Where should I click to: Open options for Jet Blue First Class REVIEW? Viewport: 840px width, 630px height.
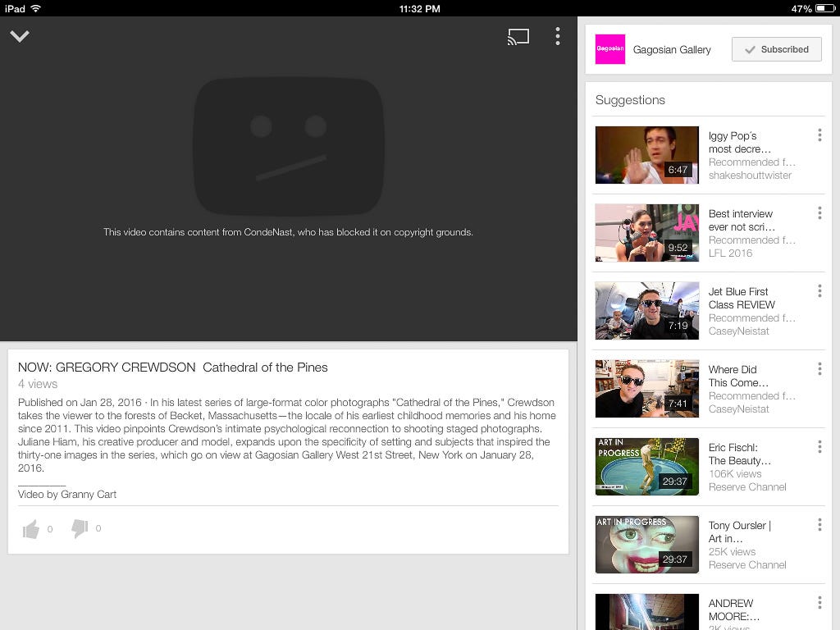[x=819, y=291]
